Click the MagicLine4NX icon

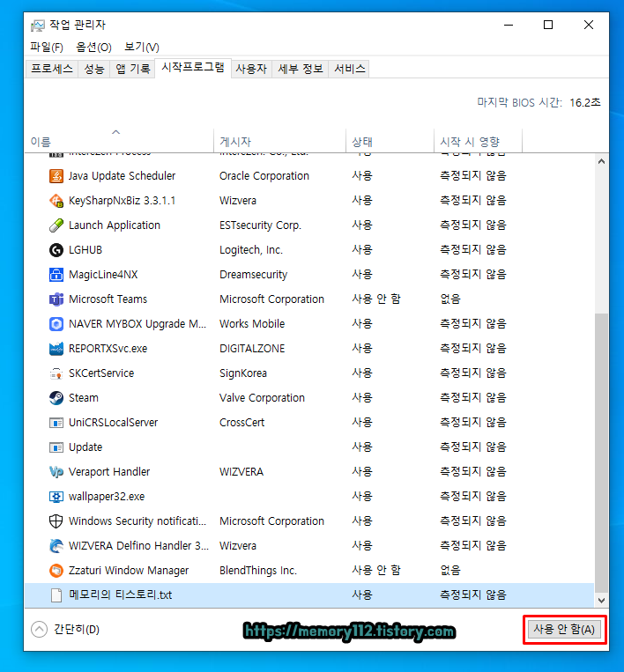pos(56,274)
